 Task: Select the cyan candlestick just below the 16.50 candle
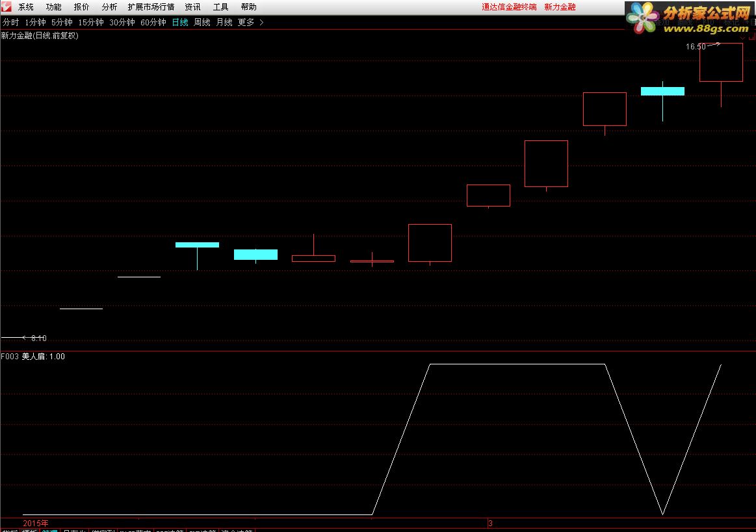pos(662,92)
